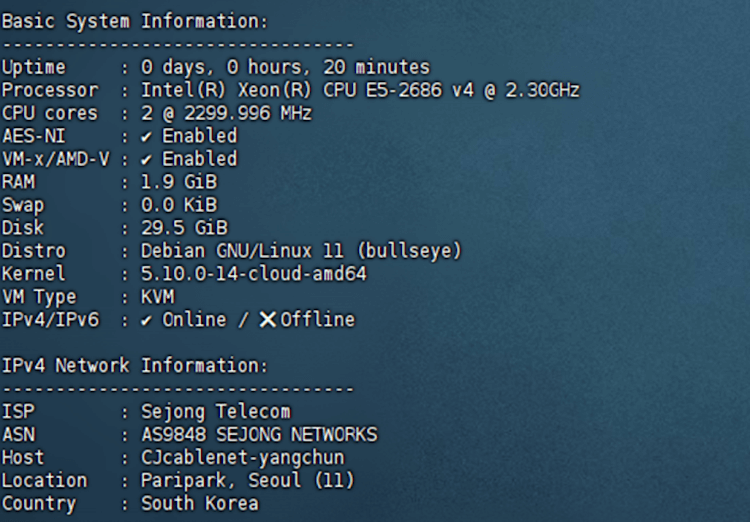This screenshot has height=522, width=750.
Task: Click the South Korea country value
Action: point(200,504)
